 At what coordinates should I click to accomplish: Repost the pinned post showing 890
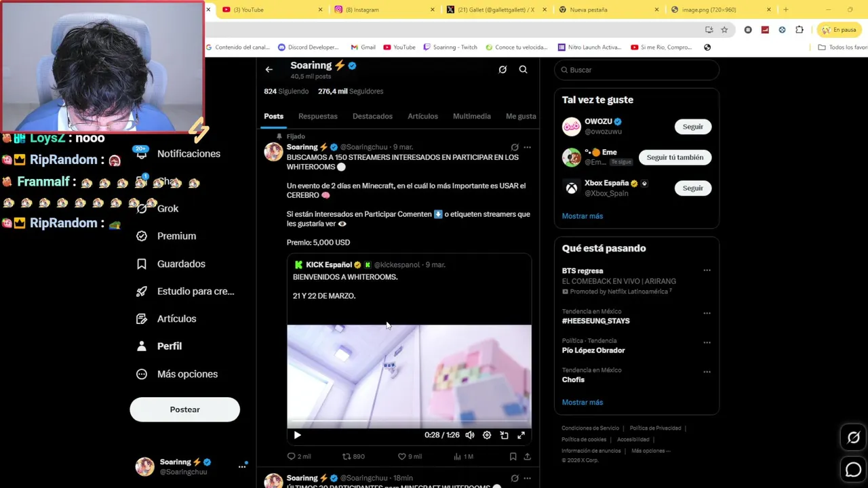[x=353, y=457]
